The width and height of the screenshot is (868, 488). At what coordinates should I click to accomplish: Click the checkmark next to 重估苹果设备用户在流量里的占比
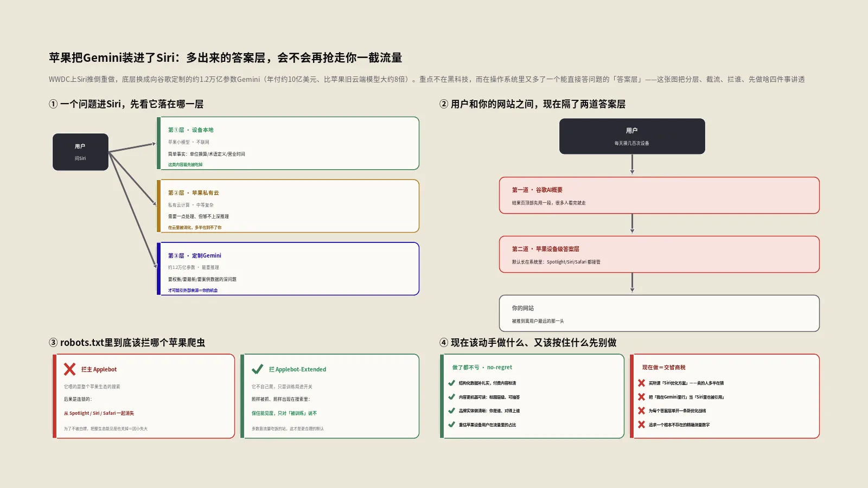click(x=451, y=425)
